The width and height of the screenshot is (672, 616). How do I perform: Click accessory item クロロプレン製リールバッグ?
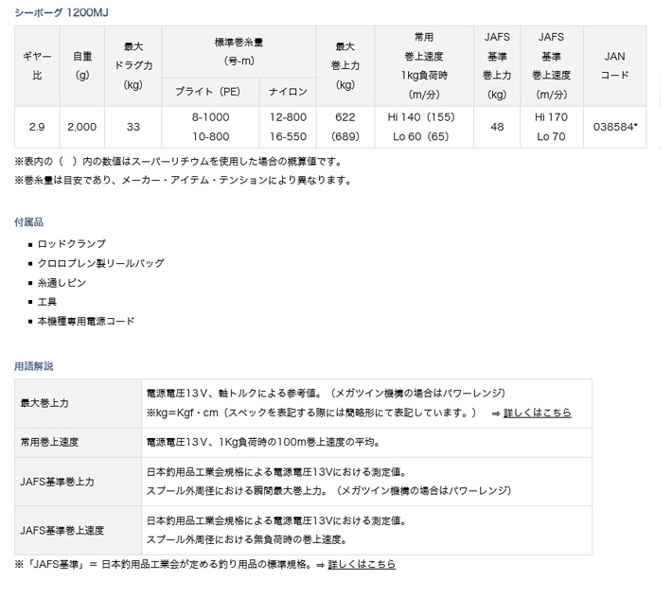(x=100, y=263)
